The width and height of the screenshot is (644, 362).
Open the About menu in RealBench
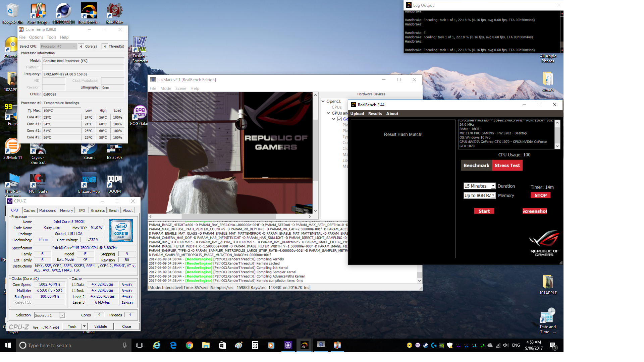392,114
